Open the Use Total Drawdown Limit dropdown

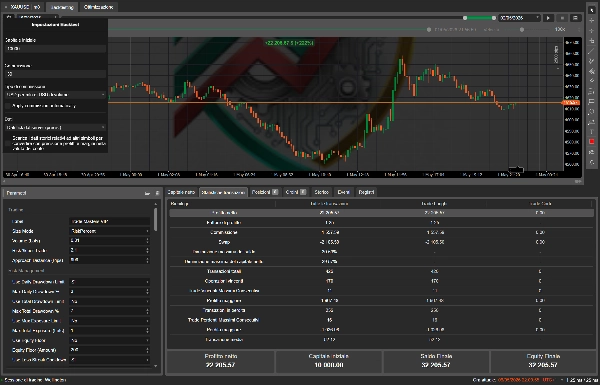pos(109,302)
